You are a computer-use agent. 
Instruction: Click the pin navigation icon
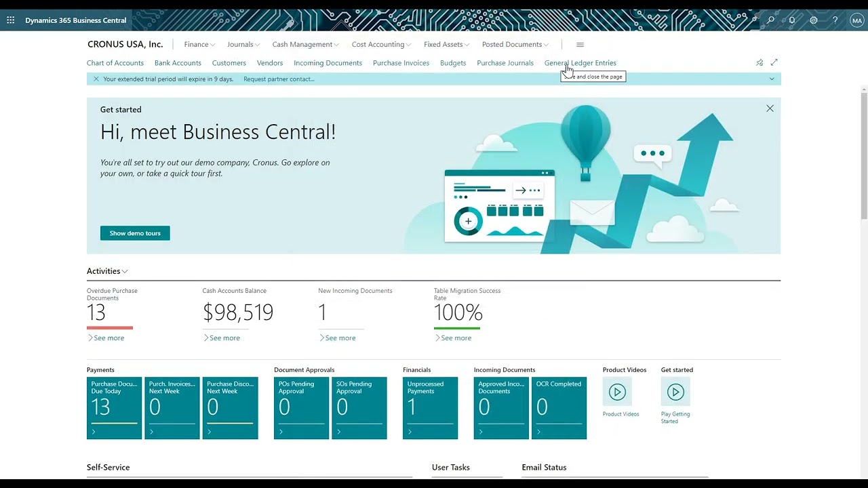tap(759, 62)
